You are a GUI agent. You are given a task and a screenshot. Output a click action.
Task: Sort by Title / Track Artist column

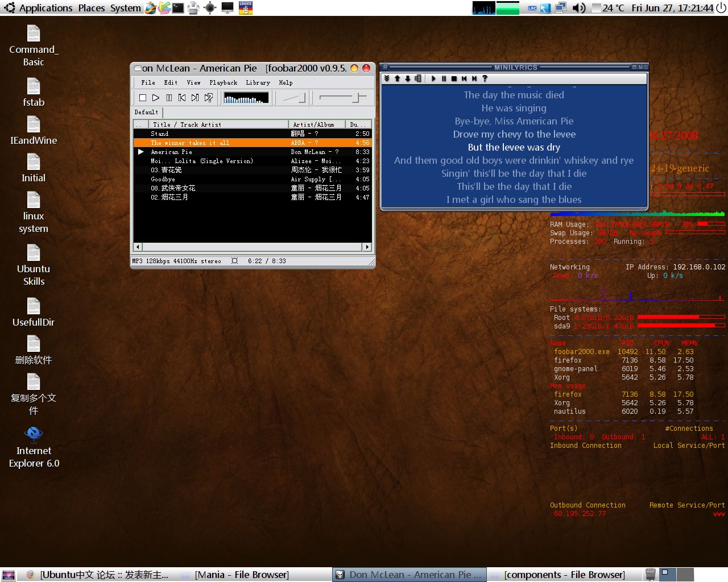click(218, 124)
